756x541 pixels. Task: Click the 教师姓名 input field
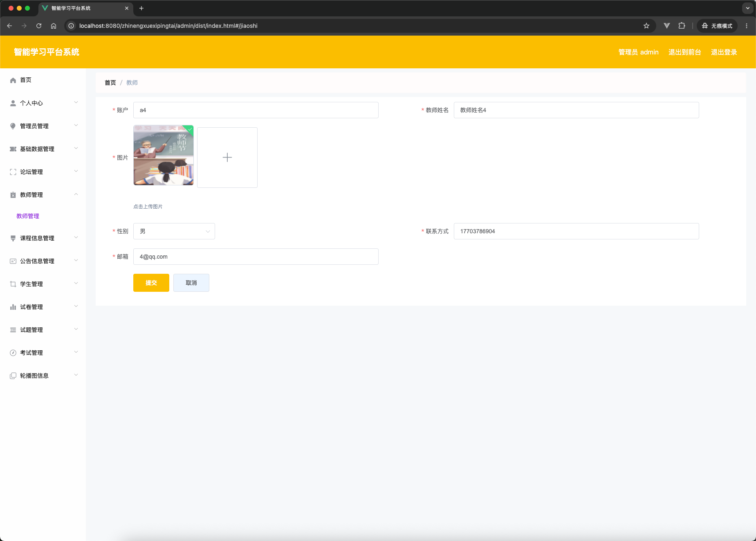pyautogui.click(x=577, y=110)
